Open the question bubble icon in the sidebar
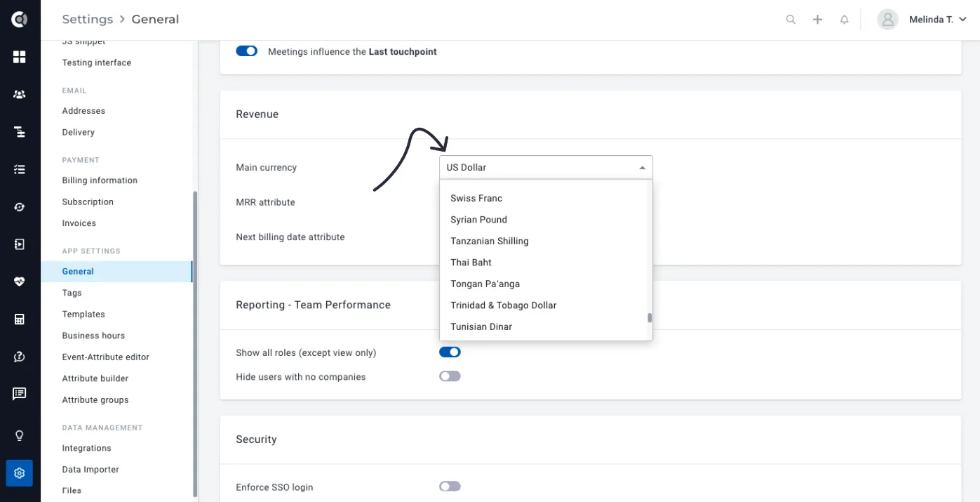Screen dimensions: 980x502 (x=20, y=357)
